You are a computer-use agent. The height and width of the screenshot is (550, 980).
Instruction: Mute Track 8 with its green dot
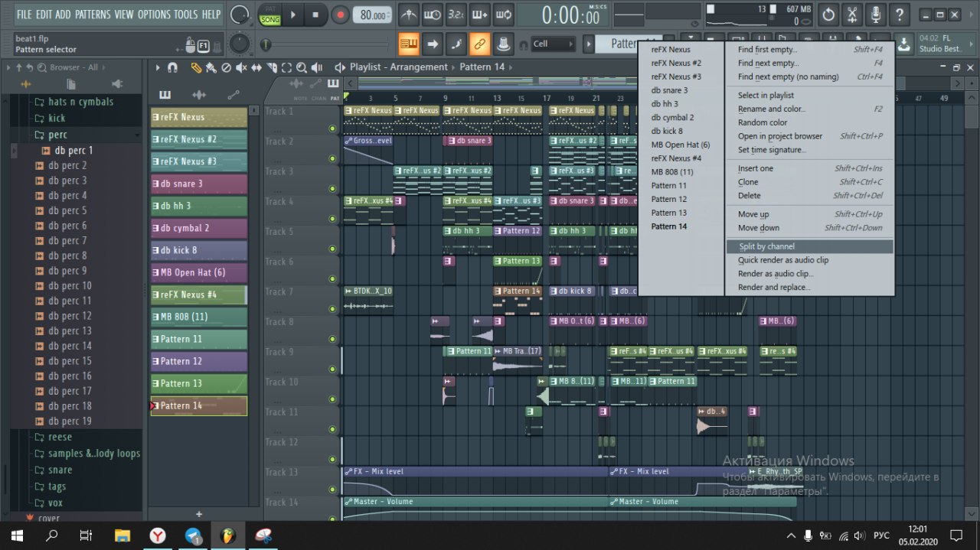[332, 340]
